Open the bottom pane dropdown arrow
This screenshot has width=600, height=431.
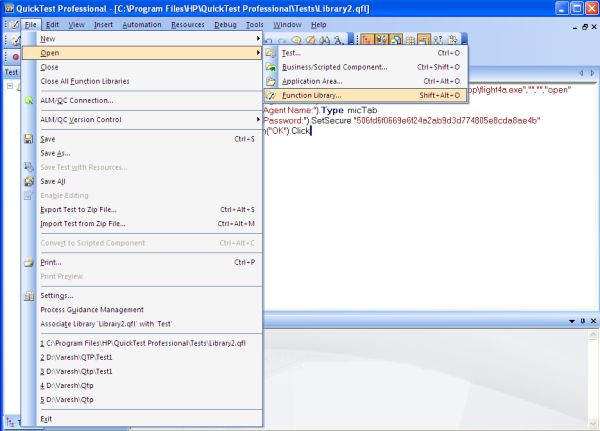pyautogui.click(x=572, y=321)
